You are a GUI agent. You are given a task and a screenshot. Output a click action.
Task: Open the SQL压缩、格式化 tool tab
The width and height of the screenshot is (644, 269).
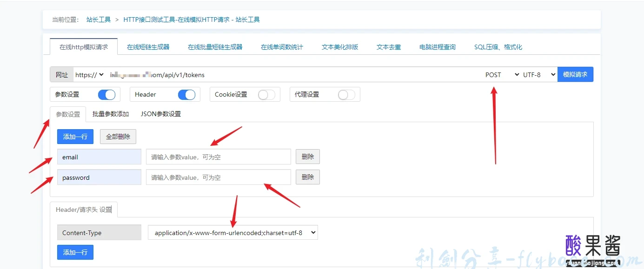click(x=498, y=46)
